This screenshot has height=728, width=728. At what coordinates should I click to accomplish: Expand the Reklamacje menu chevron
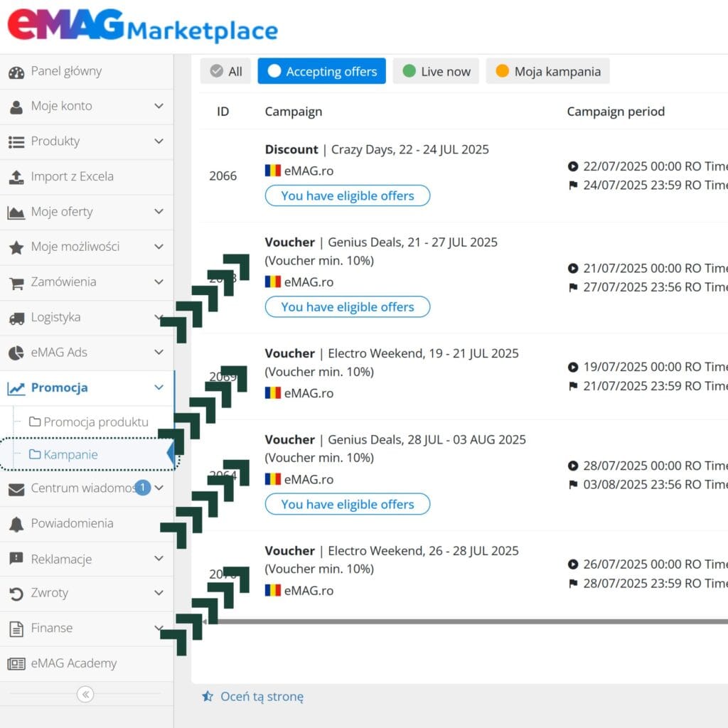coord(159,558)
